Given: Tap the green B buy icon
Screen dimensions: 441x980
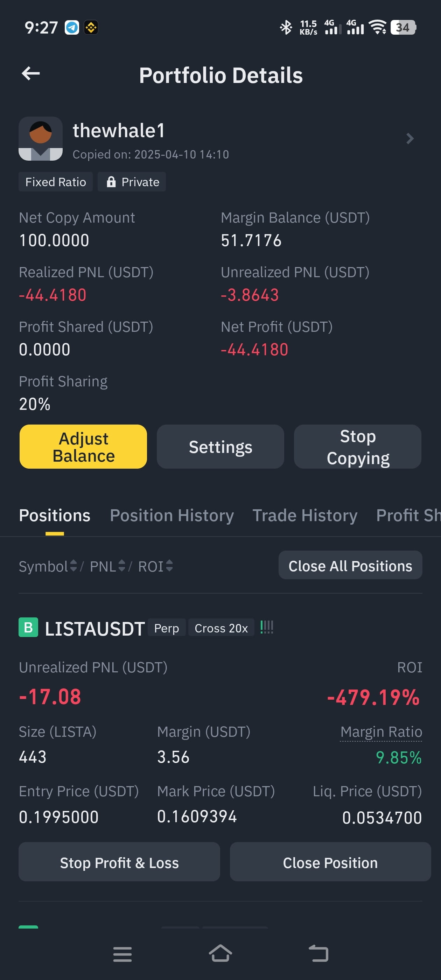Looking at the screenshot, I should 28,627.
